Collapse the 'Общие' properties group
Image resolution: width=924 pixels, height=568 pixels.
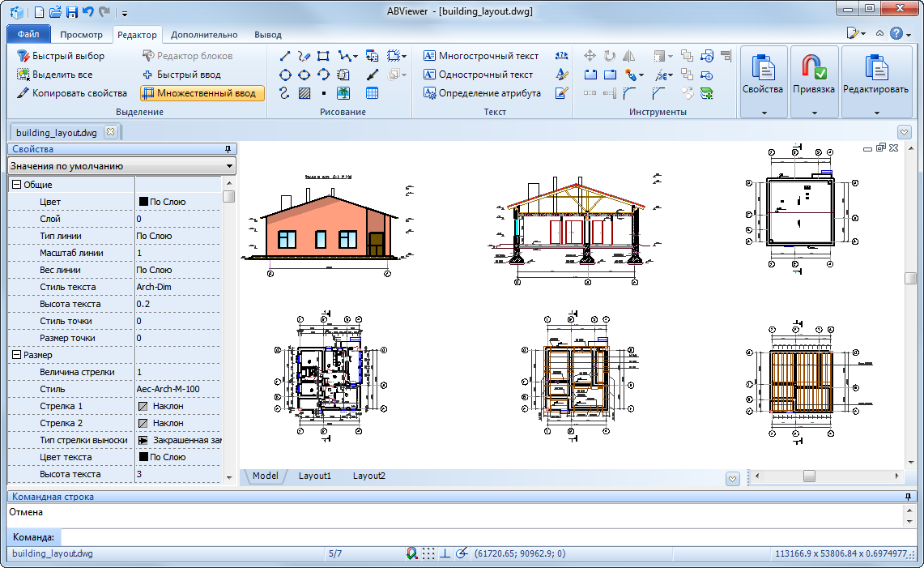point(15,185)
